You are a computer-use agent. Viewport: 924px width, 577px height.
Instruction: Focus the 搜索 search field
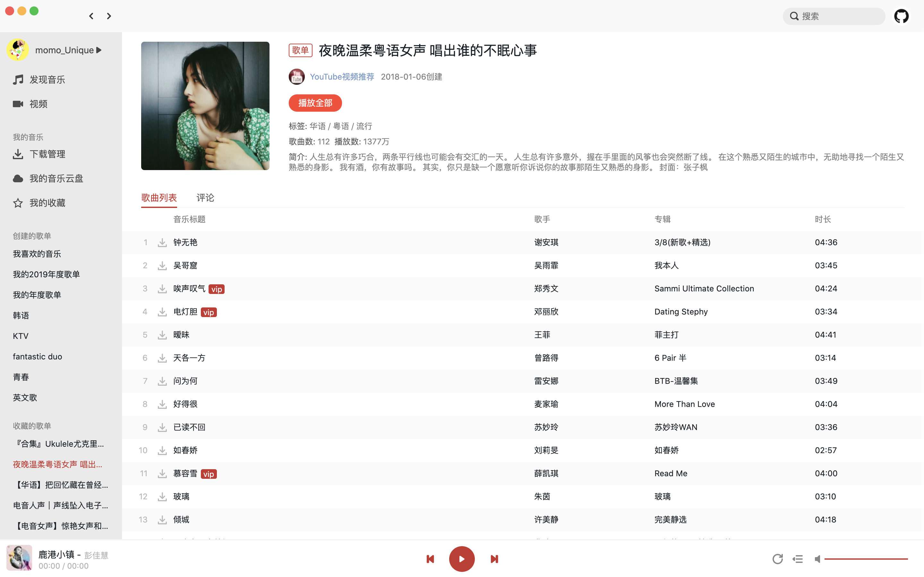tap(839, 16)
